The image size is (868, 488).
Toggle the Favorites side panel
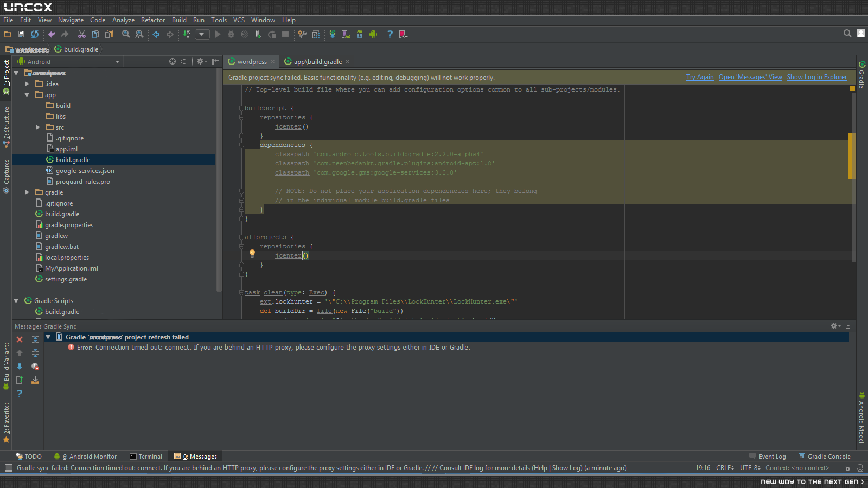click(6, 423)
